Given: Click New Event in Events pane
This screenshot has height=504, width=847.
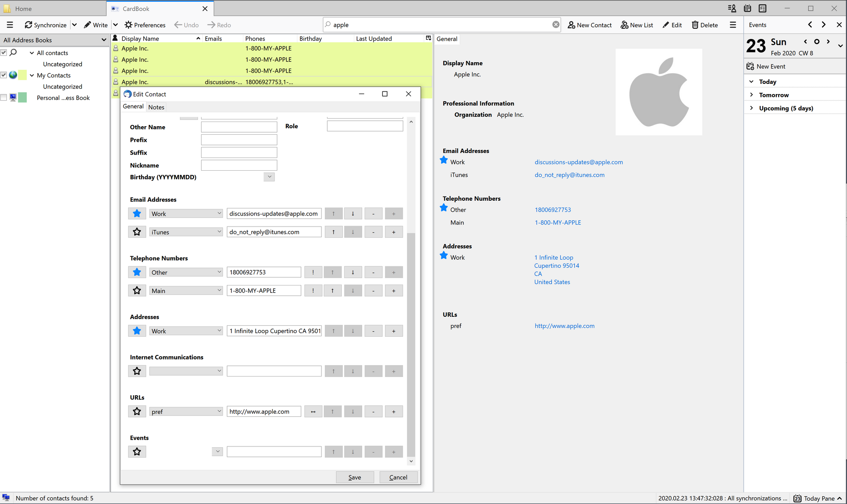Looking at the screenshot, I should 766,66.
